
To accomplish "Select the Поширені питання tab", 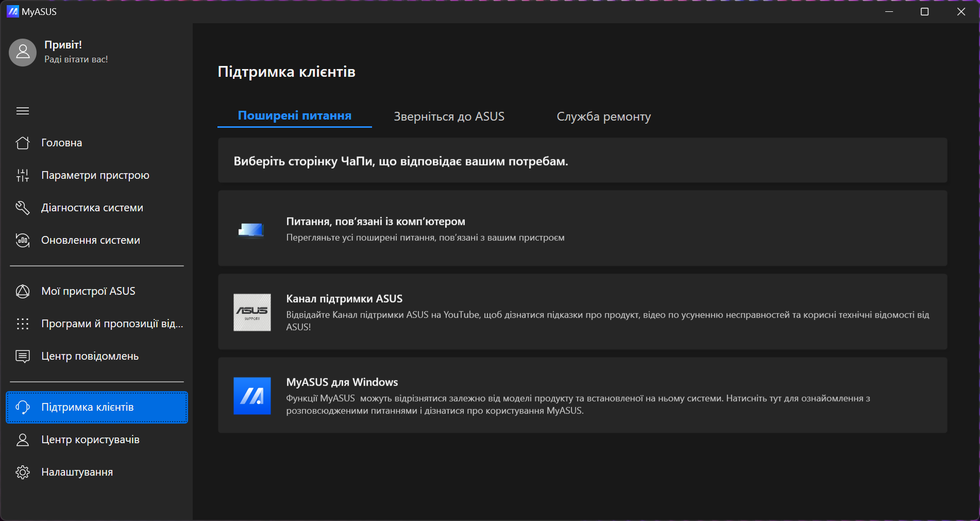I will tap(294, 116).
